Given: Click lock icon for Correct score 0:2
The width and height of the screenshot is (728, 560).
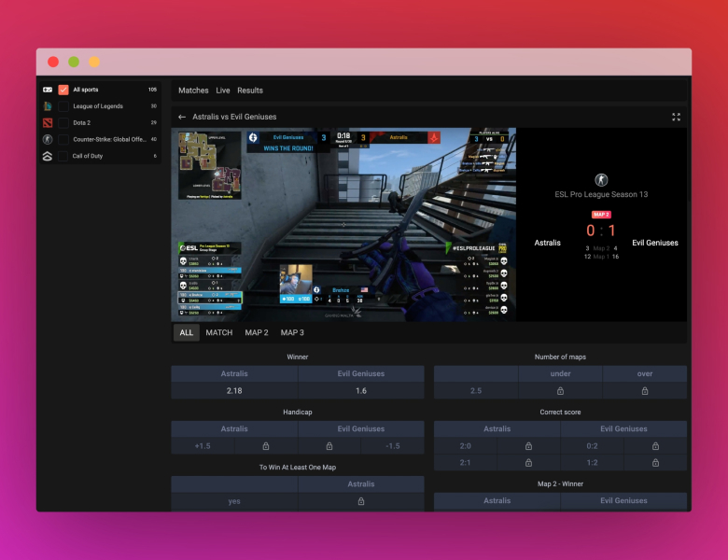Looking at the screenshot, I should click(x=655, y=446).
